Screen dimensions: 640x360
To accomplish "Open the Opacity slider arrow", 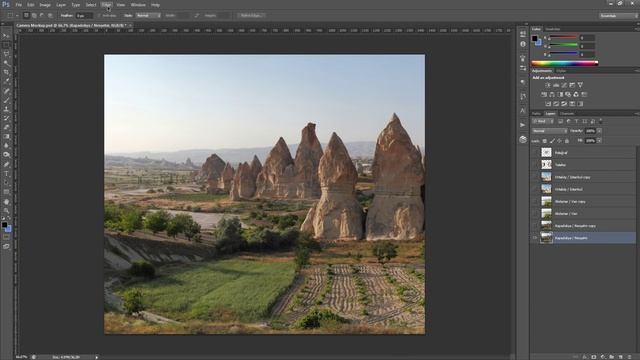I will point(599,131).
